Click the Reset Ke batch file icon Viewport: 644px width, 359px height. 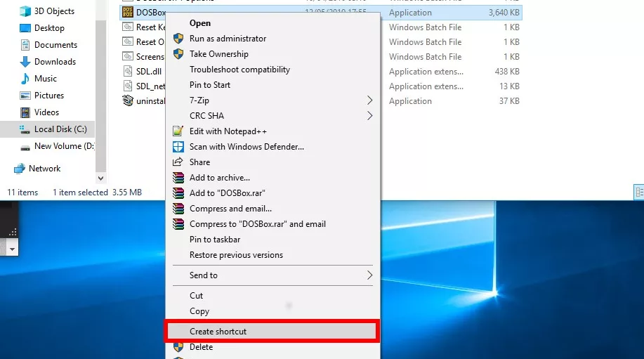coord(128,27)
